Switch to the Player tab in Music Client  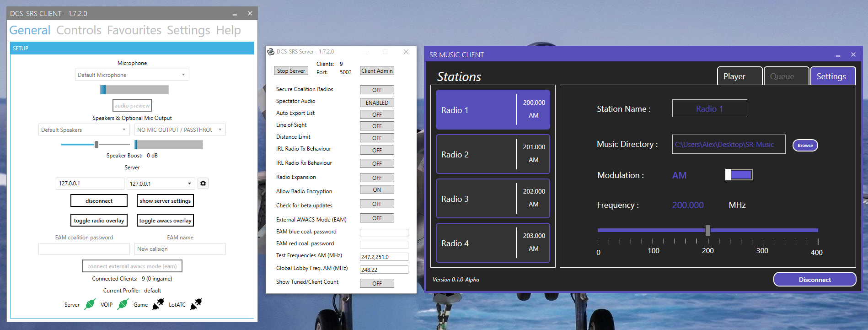point(739,76)
